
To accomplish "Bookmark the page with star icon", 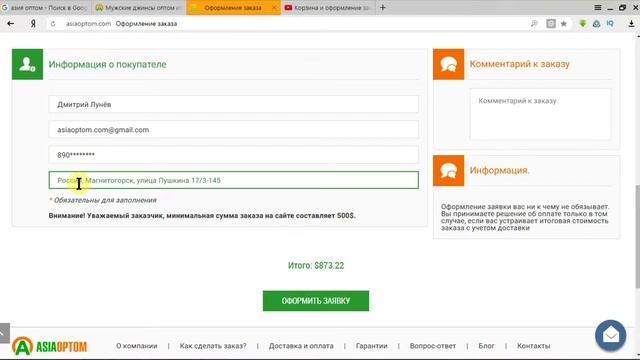I will pyautogui.click(x=564, y=24).
